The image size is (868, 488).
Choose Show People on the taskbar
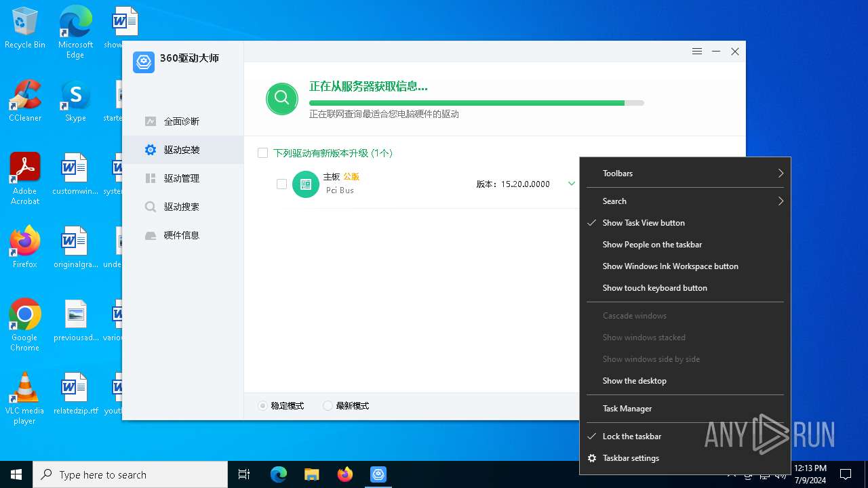pyautogui.click(x=685, y=245)
